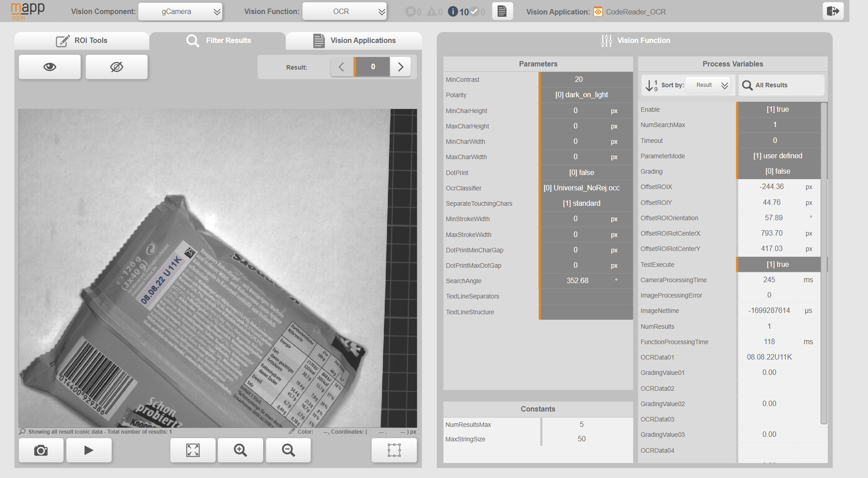Image resolution: width=868 pixels, height=478 pixels.
Task: Start continuous acquisition with the play button
Action: [x=89, y=450]
